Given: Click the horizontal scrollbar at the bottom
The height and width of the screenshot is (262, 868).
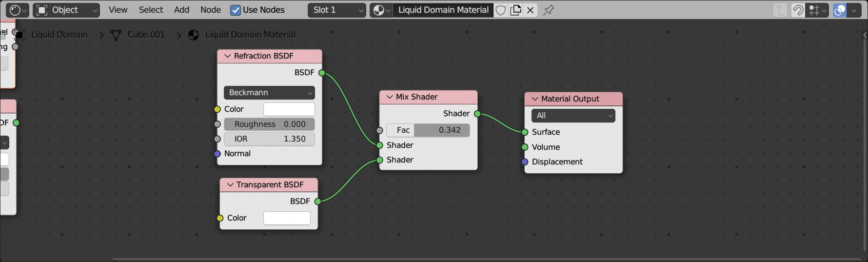Looking at the screenshot, I should [487, 259].
